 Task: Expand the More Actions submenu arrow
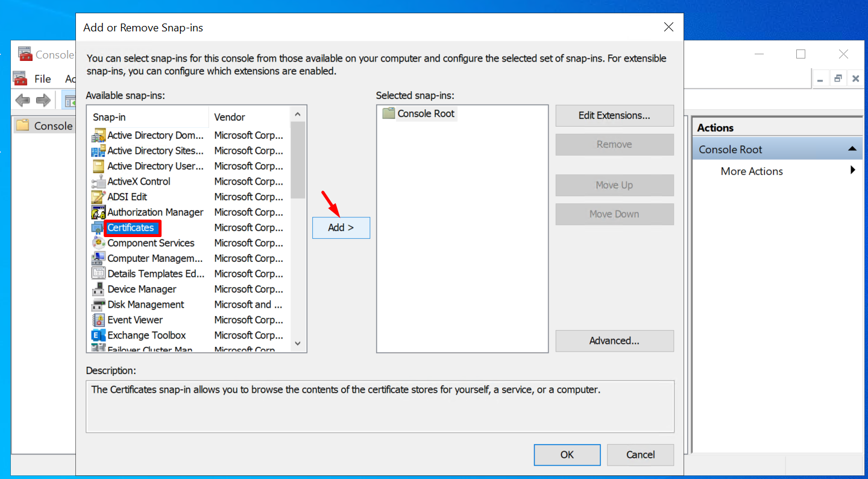[x=853, y=171]
